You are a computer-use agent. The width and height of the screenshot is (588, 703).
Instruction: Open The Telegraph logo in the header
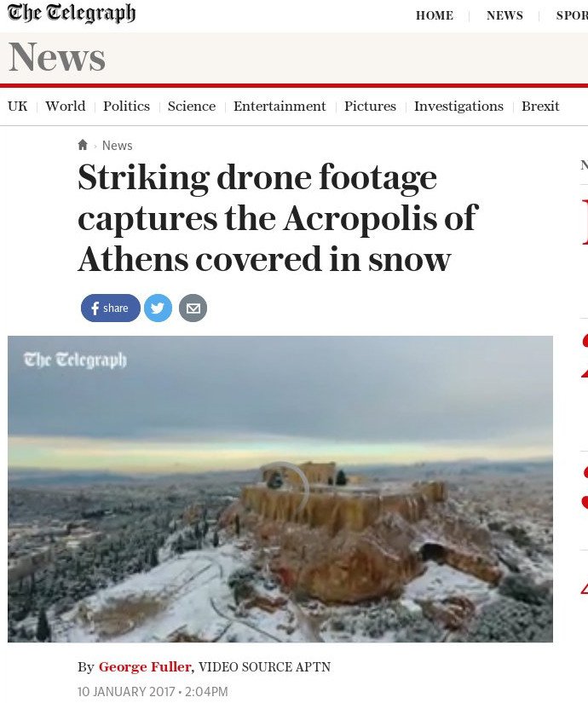point(72,13)
